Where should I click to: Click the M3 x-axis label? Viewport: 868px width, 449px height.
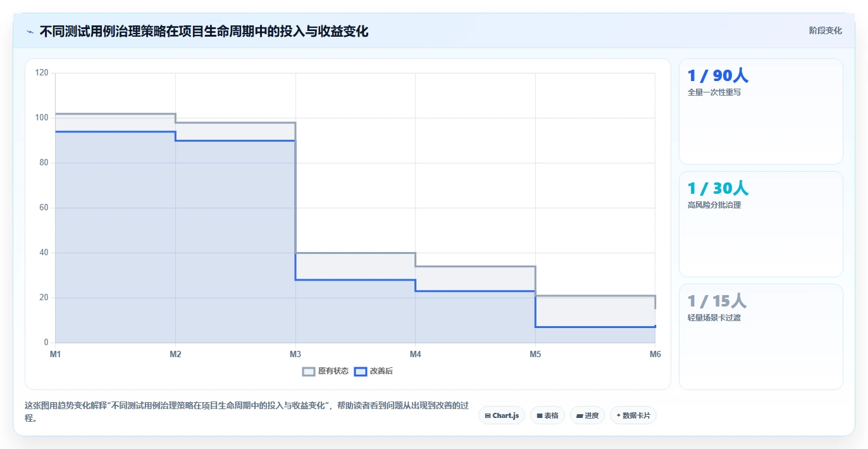click(x=295, y=354)
